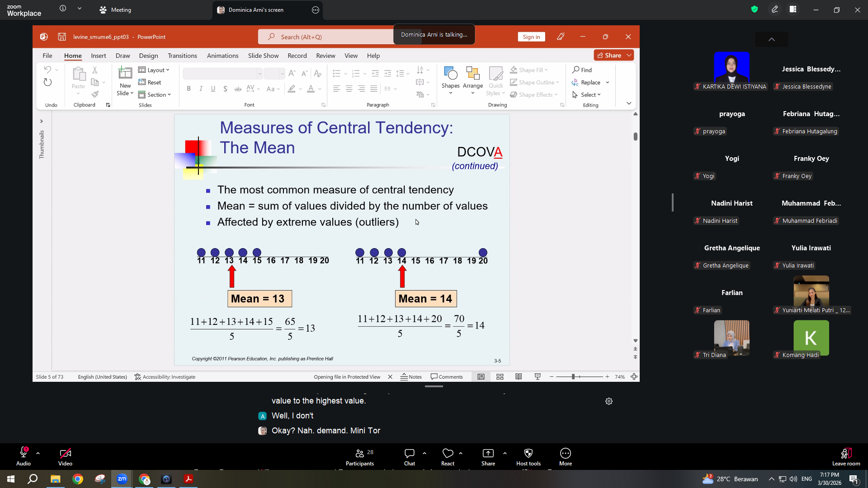Screen dimensions: 868x488
Task: Click the vertical slide scrollbar thumb
Action: pyautogui.click(x=635, y=136)
